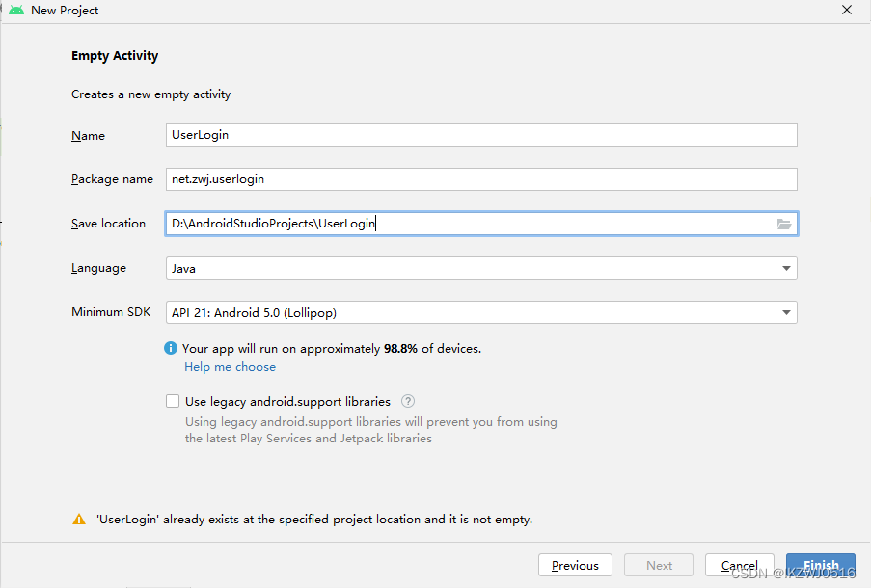
Task: Click the Name text field
Action: pyautogui.click(x=480, y=135)
